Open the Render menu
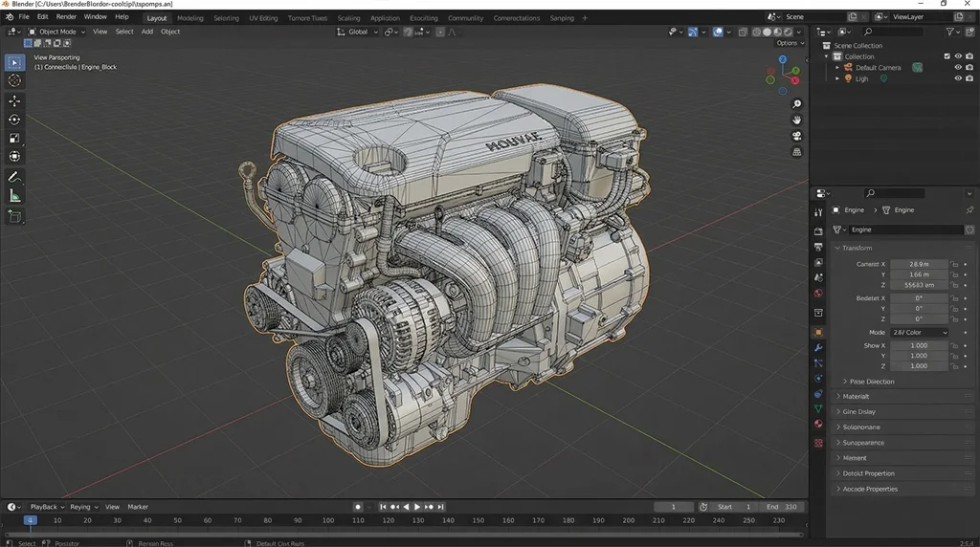The width and height of the screenshot is (980, 547). click(66, 17)
